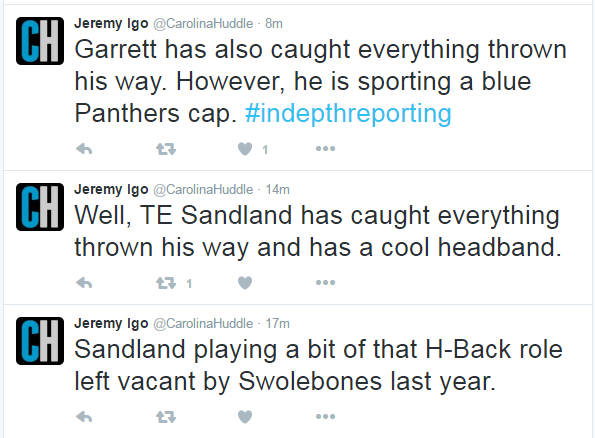
Task: Open Jeremy Igo's name on the 8m tweet
Action: (x=111, y=24)
